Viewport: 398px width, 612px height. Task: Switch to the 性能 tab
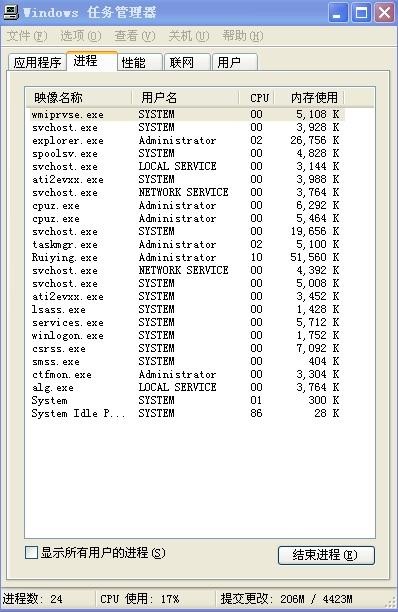point(139,62)
